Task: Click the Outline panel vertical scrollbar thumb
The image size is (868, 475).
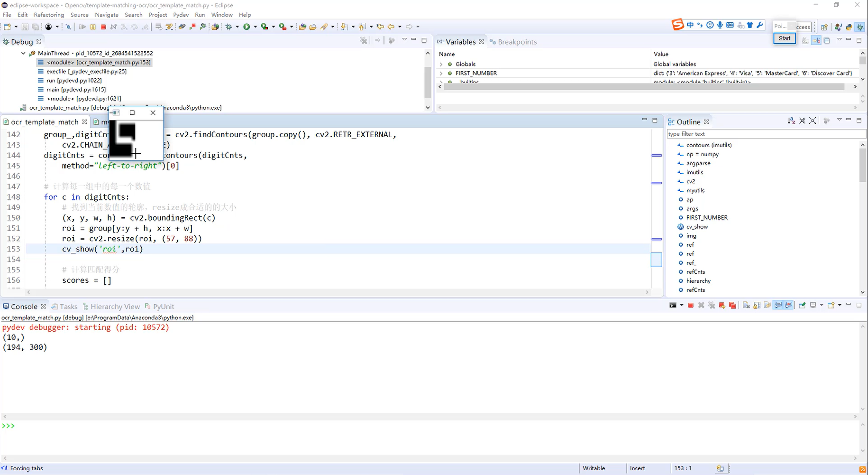Action: pos(862,165)
